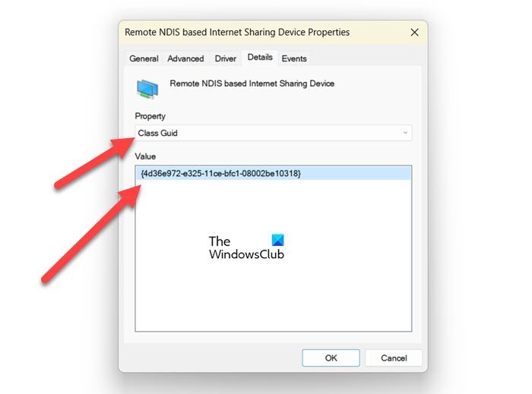The width and height of the screenshot is (532, 394).
Task: Click TheWindowsClub watermark text
Action: (246, 247)
